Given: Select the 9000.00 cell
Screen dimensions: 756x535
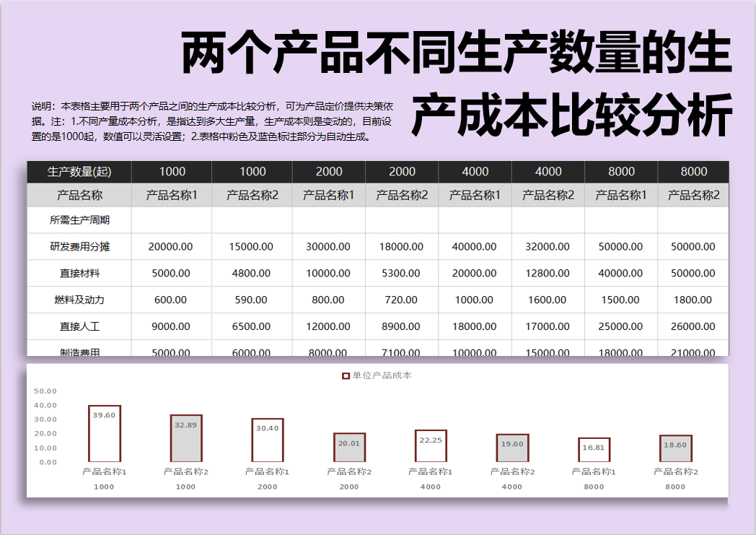Looking at the screenshot, I should 171,326.
